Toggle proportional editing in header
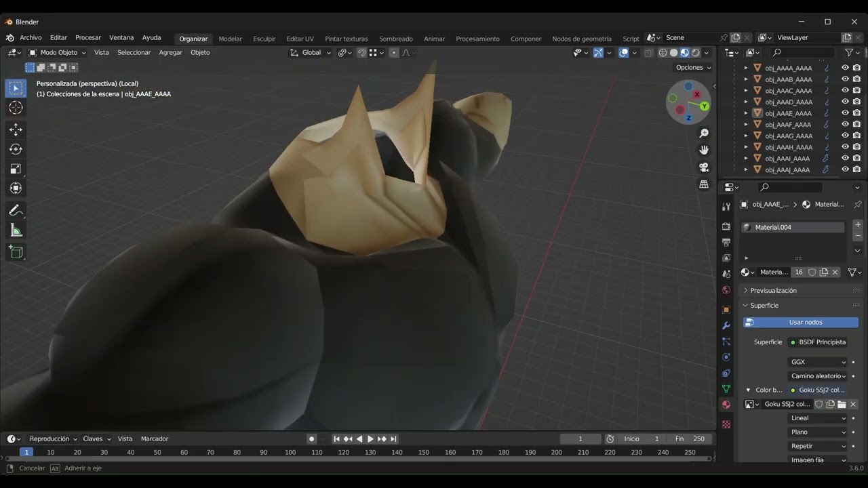This screenshot has height=488, width=868. [394, 53]
